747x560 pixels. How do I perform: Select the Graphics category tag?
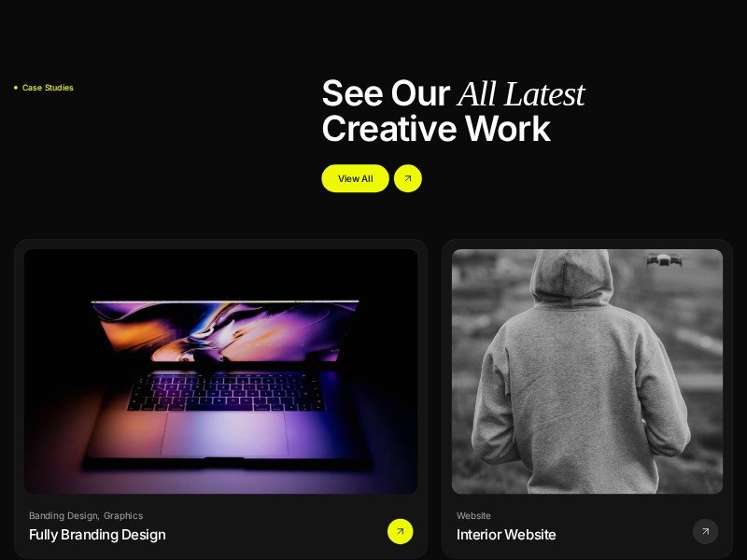point(123,516)
